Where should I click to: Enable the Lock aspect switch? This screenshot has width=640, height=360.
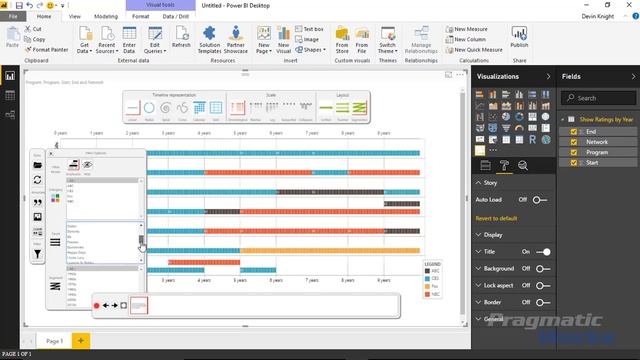click(543, 286)
